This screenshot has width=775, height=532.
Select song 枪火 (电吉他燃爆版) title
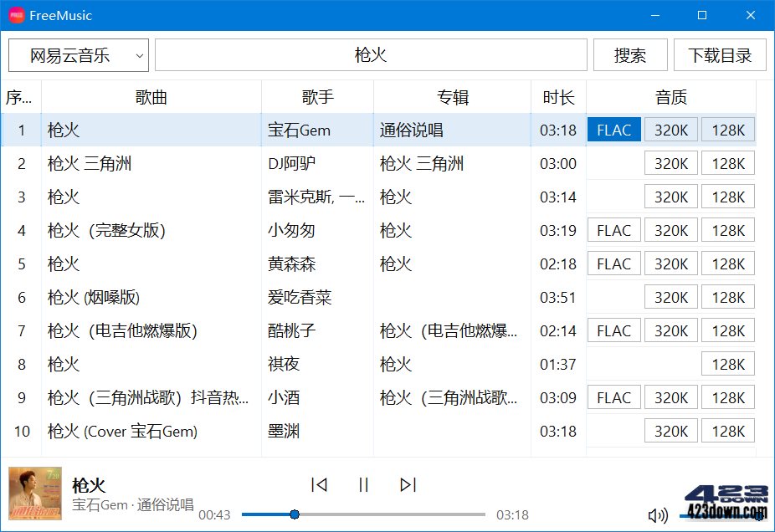(x=122, y=330)
